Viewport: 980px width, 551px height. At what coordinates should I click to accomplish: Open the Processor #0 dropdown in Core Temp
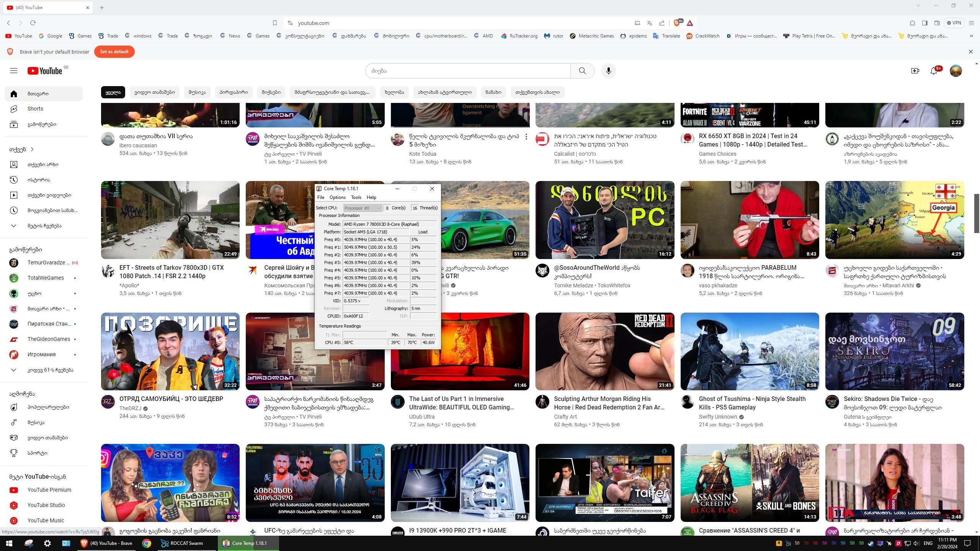point(362,208)
